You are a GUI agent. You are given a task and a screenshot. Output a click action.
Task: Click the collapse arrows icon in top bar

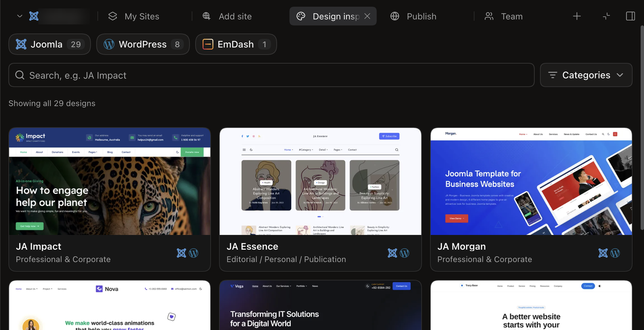pyautogui.click(x=606, y=16)
